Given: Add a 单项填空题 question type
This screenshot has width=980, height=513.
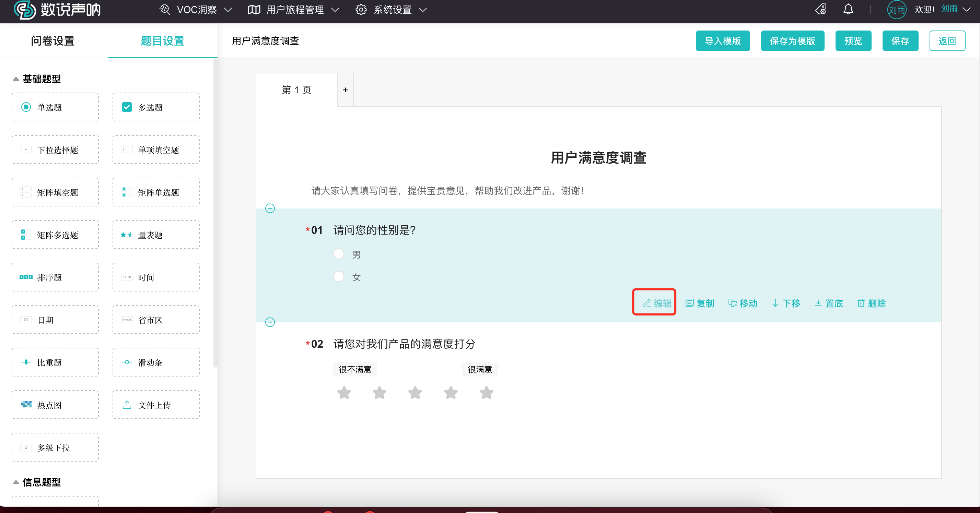Looking at the screenshot, I should coord(156,150).
